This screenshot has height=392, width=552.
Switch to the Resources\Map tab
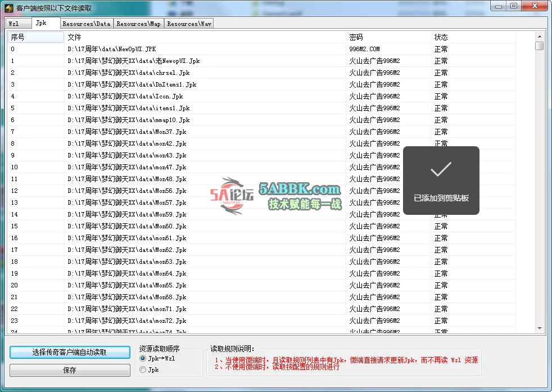[x=139, y=24]
